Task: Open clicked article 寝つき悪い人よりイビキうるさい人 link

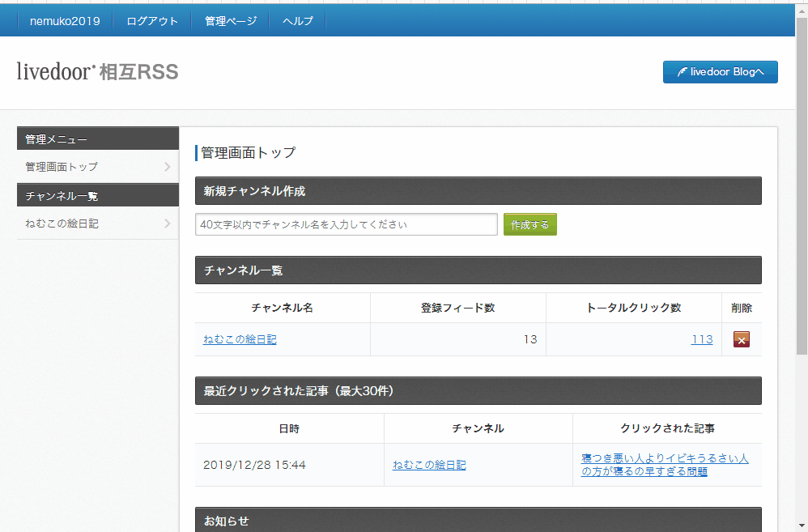Action: coord(665,465)
